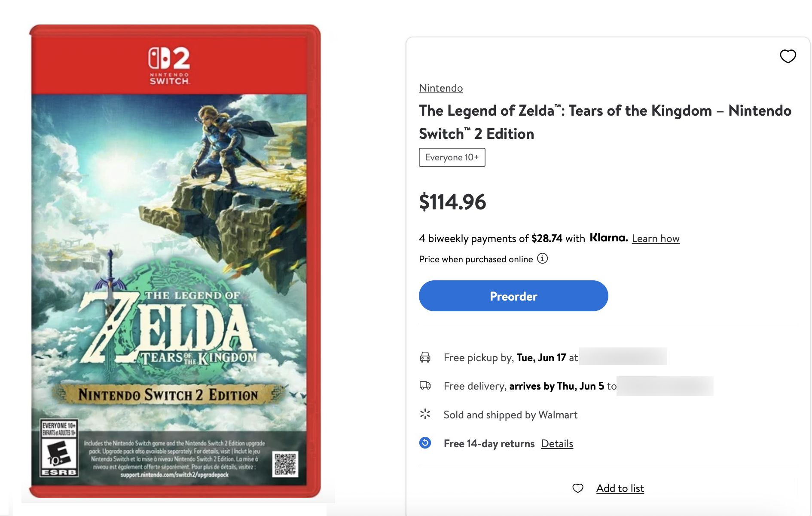Screen dimensions: 812x516
Task: Click the delivery truck icon
Action: (425, 386)
